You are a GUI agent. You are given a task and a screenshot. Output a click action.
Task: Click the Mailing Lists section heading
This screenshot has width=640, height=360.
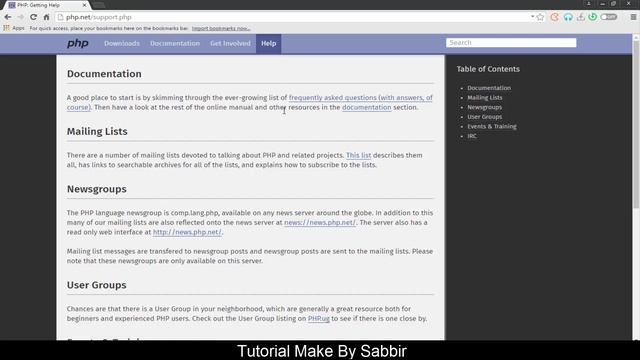[x=97, y=131]
